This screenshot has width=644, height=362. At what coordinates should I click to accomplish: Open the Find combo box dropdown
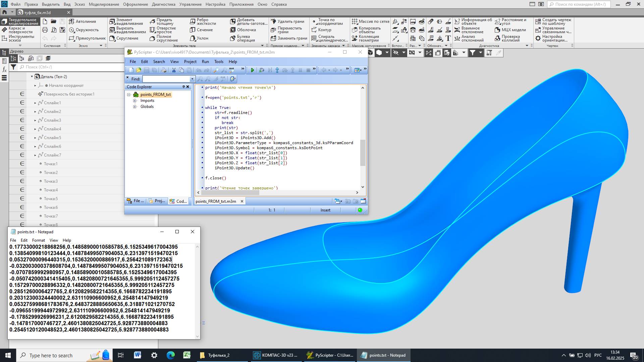point(192,79)
